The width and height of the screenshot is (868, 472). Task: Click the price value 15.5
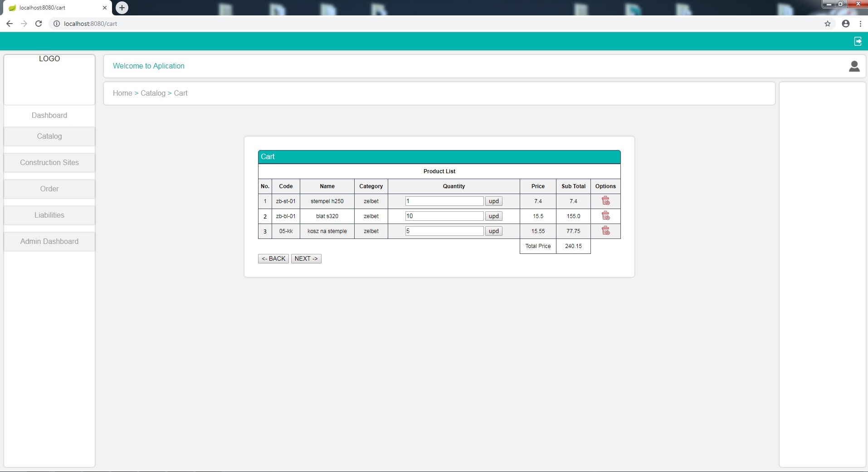pos(538,216)
